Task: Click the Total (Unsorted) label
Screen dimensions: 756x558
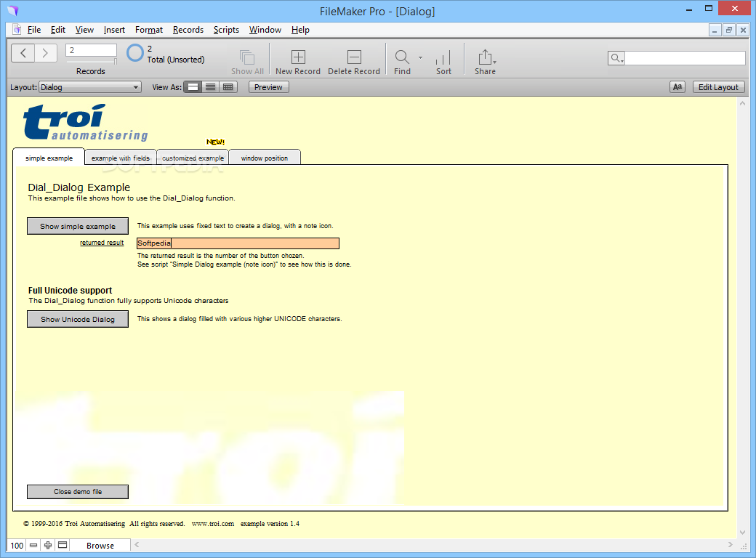Action: tap(175, 60)
